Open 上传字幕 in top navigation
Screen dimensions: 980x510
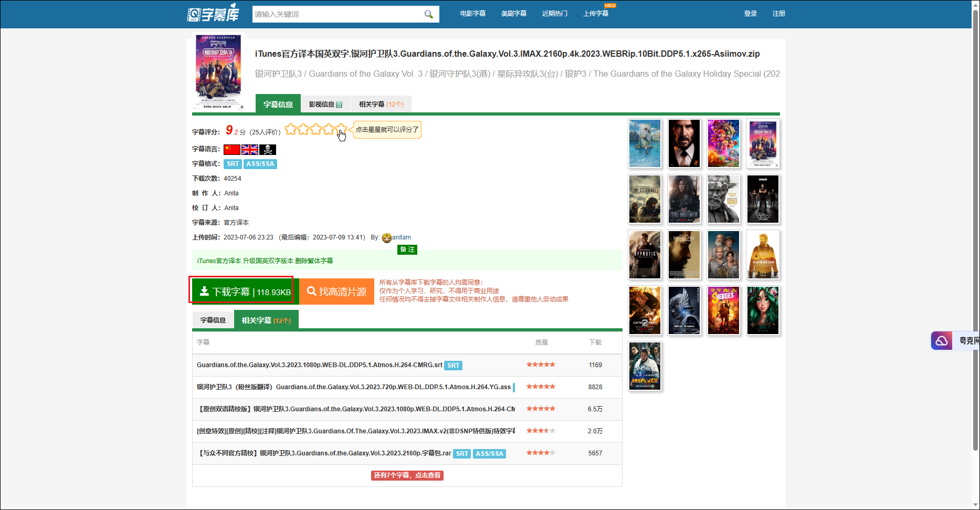pos(595,14)
